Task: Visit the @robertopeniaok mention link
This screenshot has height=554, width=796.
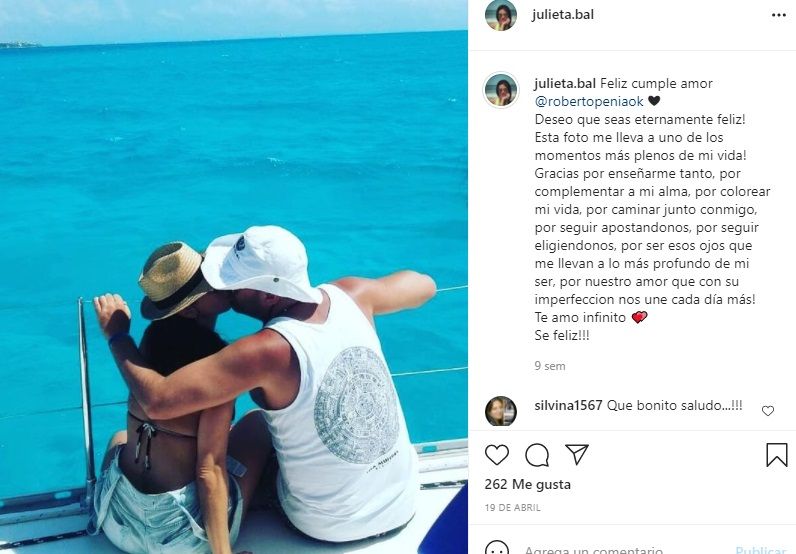Action: click(589, 101)
